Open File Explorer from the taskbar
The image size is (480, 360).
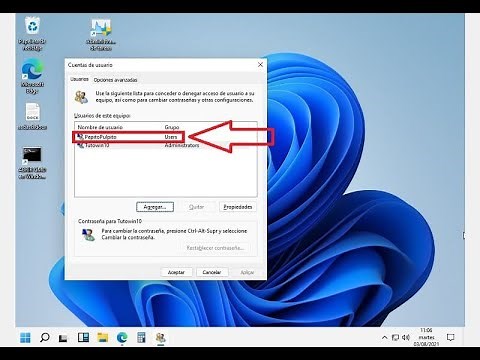tap(103, 338)
